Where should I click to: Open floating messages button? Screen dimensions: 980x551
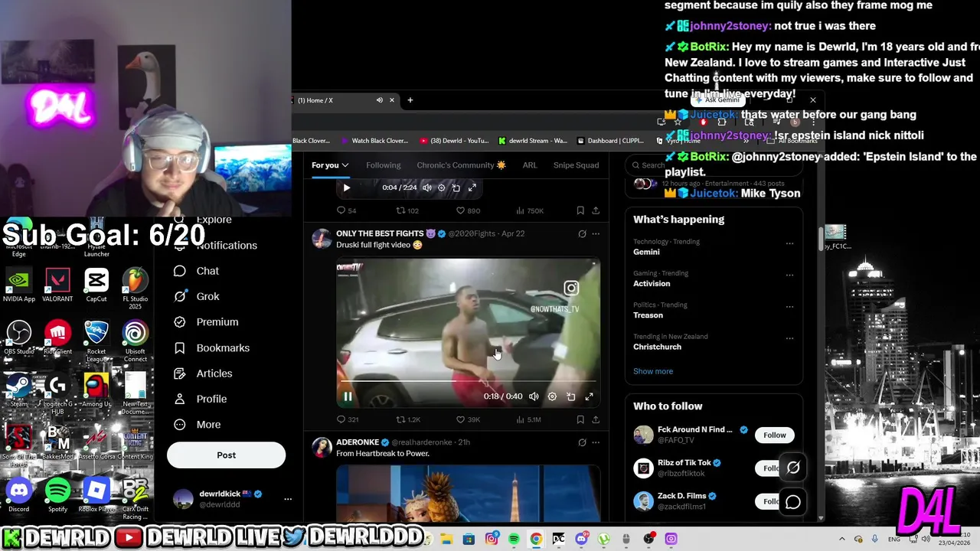pos(793,502)
